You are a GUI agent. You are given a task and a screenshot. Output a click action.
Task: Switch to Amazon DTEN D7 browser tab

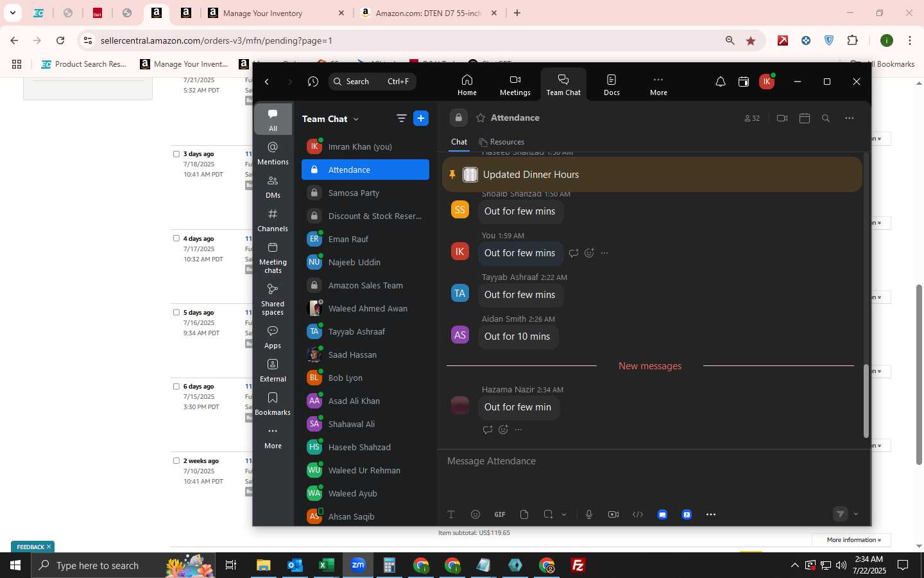coord(429,13)
